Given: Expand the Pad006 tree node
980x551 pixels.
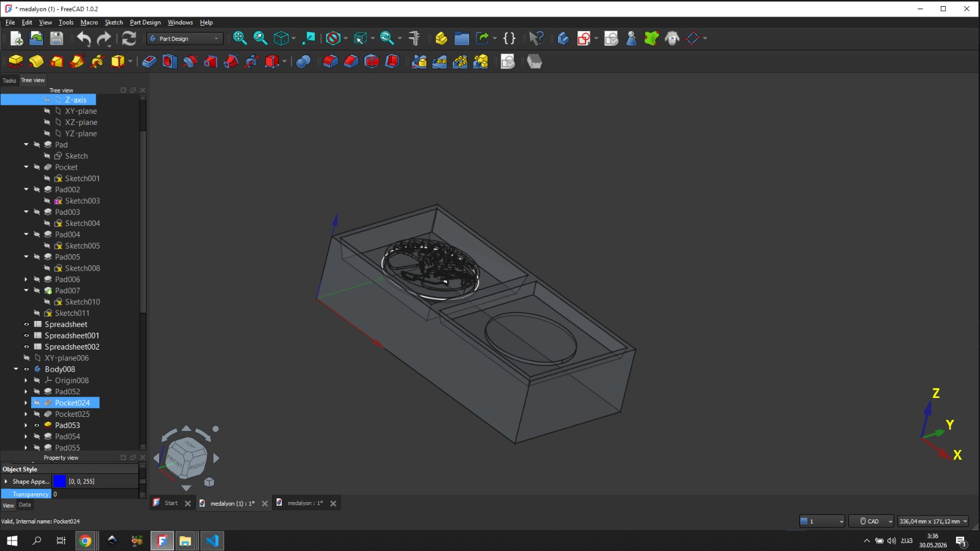Looking at the screenshot, I should (26, 280).
